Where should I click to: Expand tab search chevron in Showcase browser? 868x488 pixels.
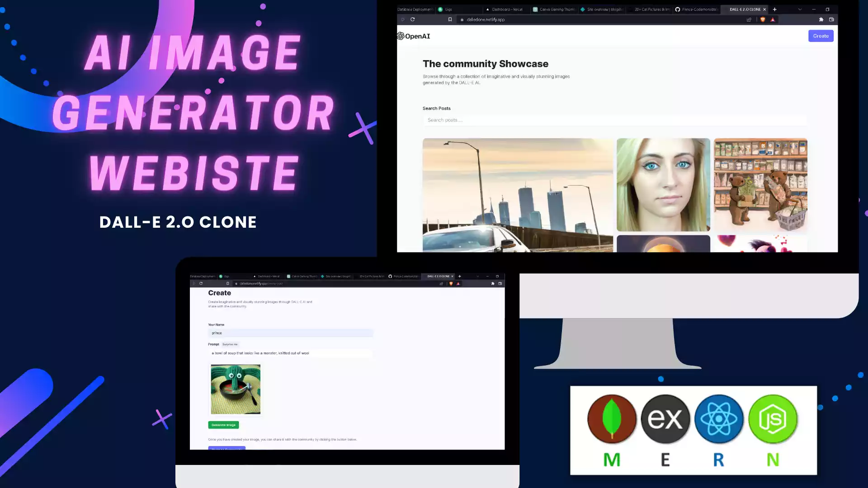pyautogui.click(x=800, y=9)
